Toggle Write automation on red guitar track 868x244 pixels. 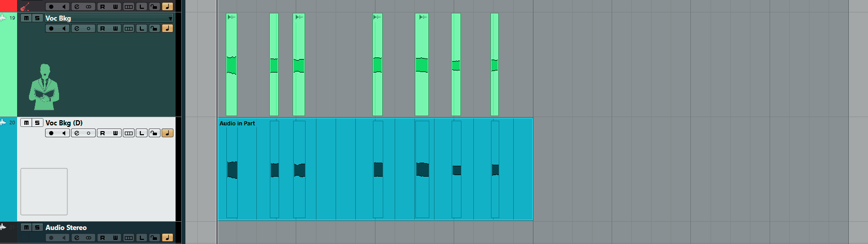115,7
